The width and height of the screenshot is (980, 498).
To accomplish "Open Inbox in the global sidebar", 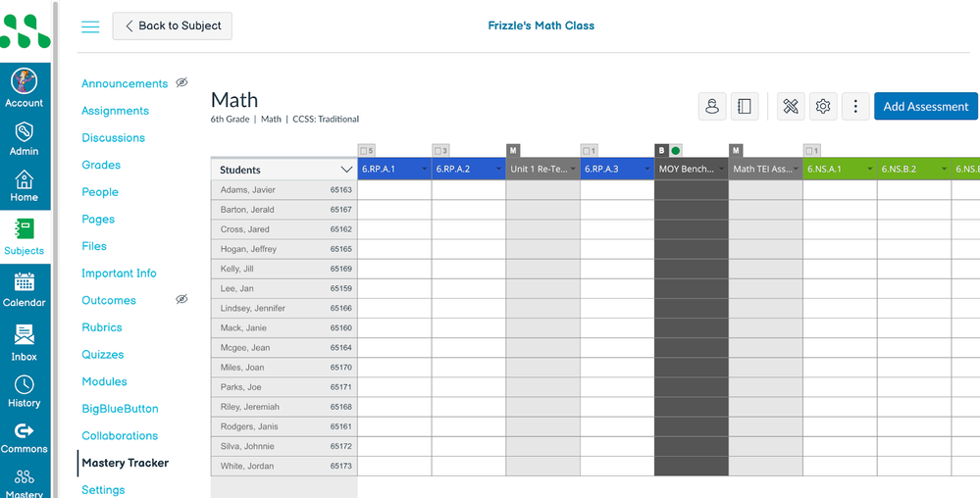I will [25, 343].
